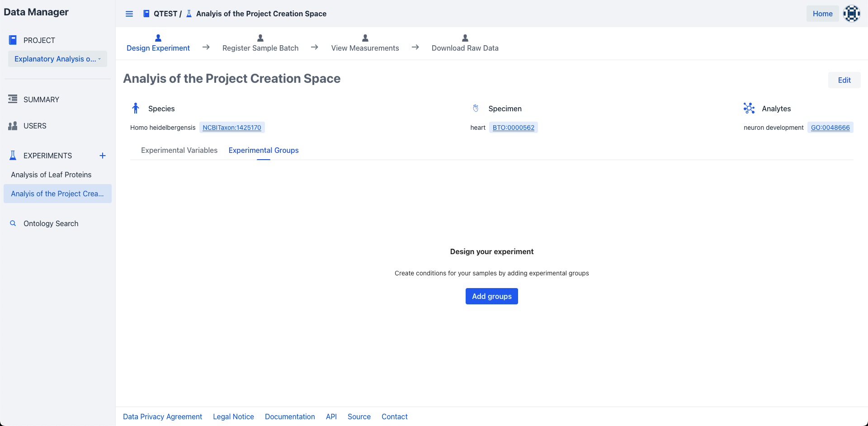Select the Experimental Groups tab

coord(264,150)
